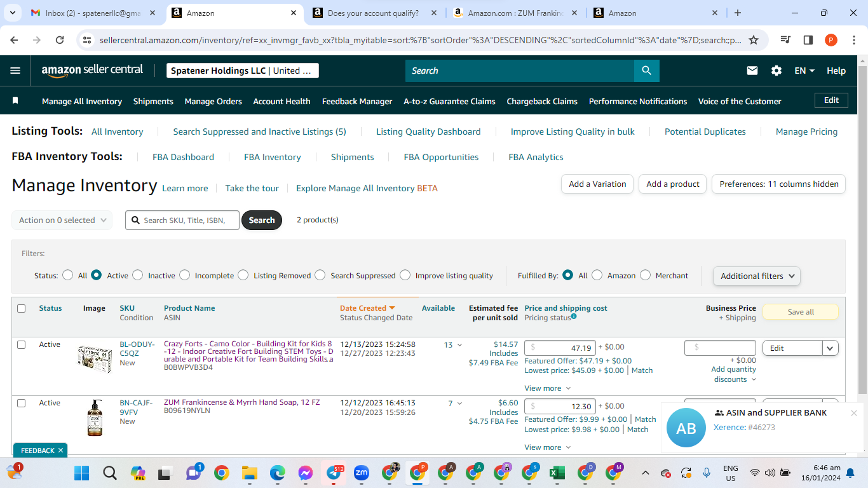
Task: Open the Chrome profile avatar
Action: pyautogui.click(x=831, y=40)
